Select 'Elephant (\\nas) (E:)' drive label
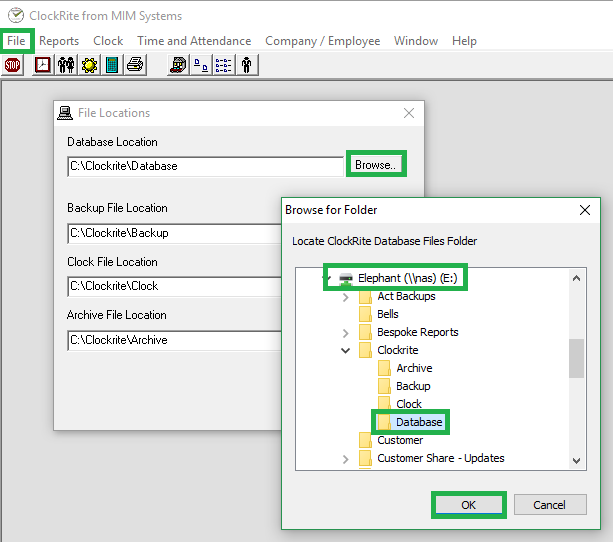Viewport: 613px width, 542px height. coord(408,278)
